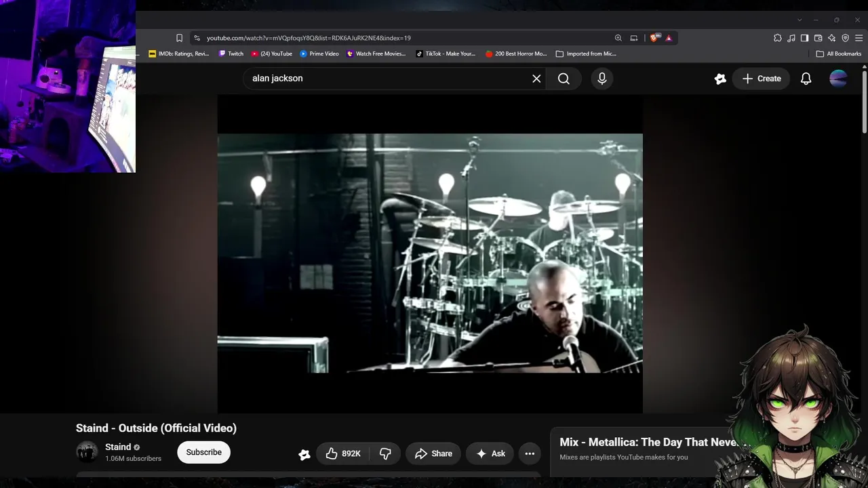Open the Leo AI sparkle icon in the toolbar

coord(831,38)
